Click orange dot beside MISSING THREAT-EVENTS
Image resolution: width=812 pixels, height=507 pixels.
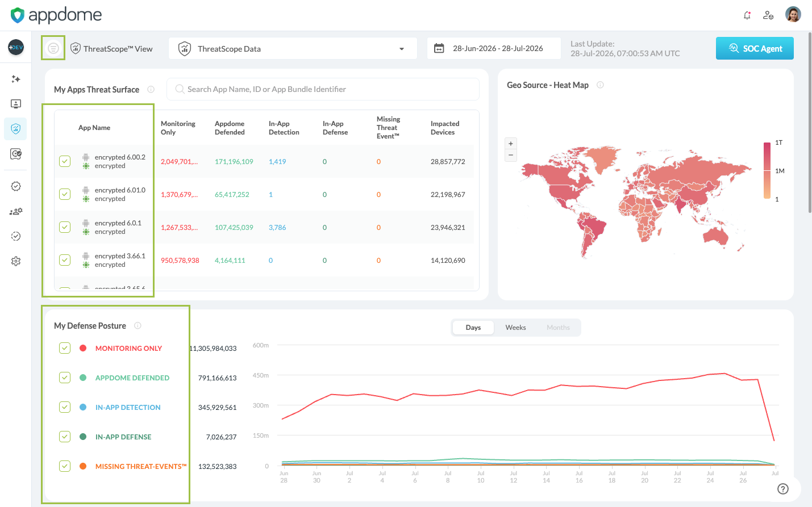pyautogui.click(x=83, y=466)
